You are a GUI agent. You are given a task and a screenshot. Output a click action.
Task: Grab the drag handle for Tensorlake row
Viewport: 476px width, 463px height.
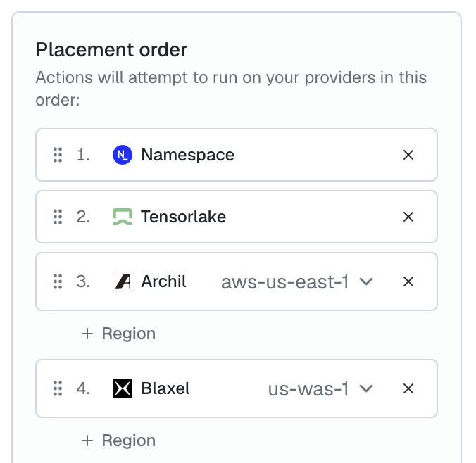[58, 217]
